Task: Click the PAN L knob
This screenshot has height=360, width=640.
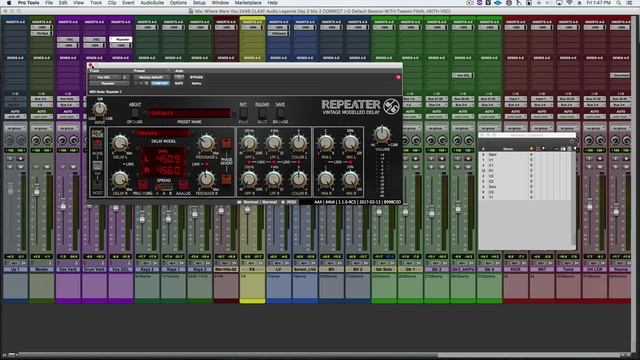Action: point(326,143)
